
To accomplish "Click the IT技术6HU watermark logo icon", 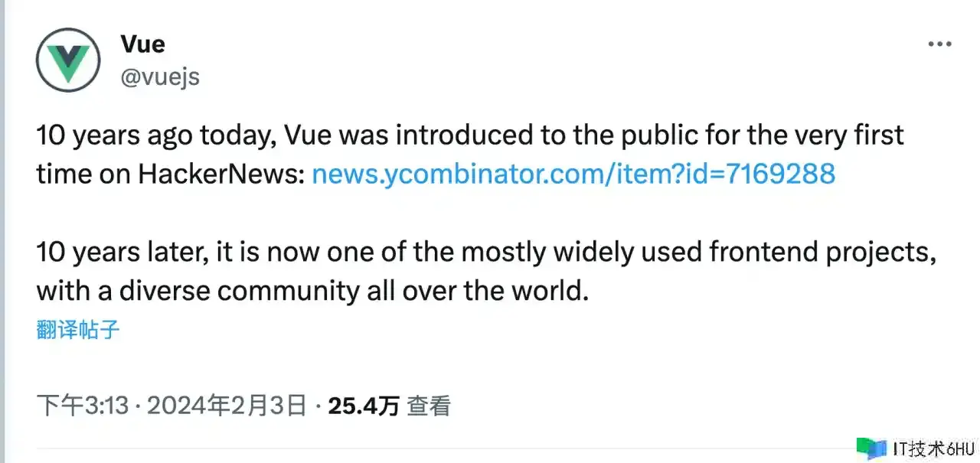I will tap(871, 448).
